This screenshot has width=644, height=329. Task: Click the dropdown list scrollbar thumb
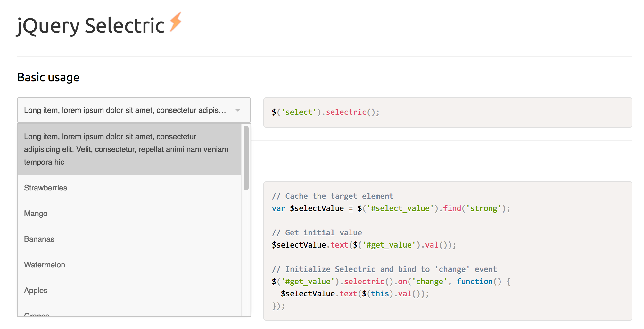click(x=246, y=158)
